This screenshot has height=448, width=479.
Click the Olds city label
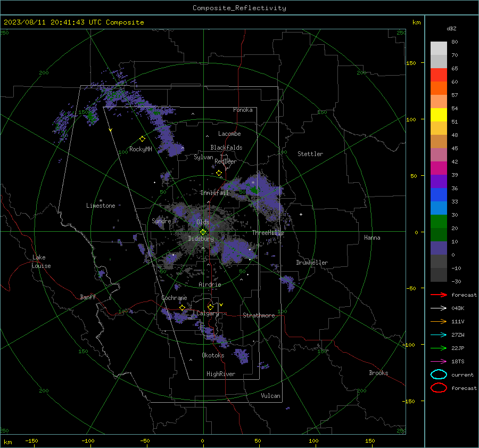(x=203, y=222)
